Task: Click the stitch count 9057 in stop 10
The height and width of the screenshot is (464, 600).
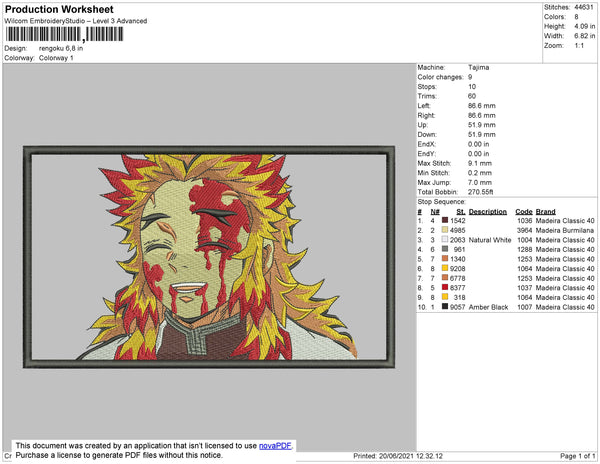Action: (458, 307)
